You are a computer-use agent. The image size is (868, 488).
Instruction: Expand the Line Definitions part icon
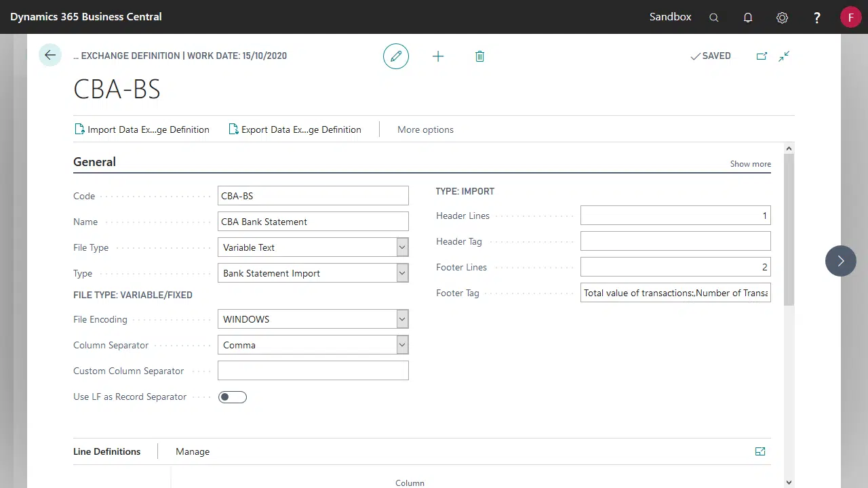(760, 451)
